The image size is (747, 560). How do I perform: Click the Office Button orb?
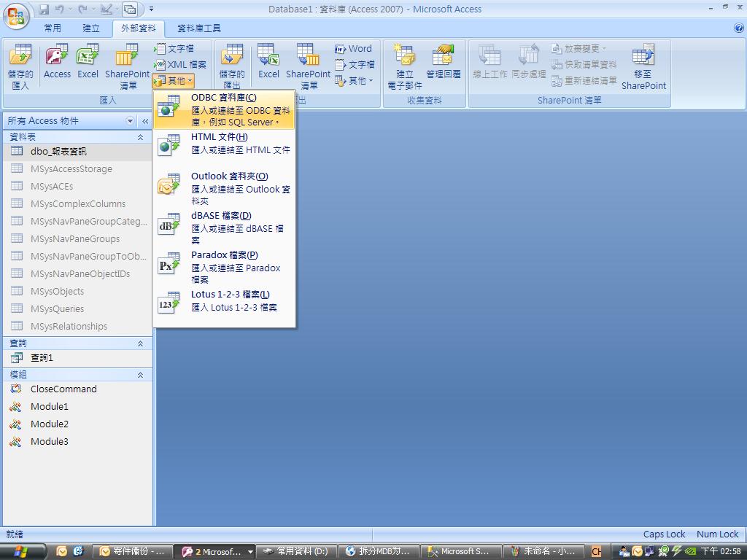[x=16, y=16]
